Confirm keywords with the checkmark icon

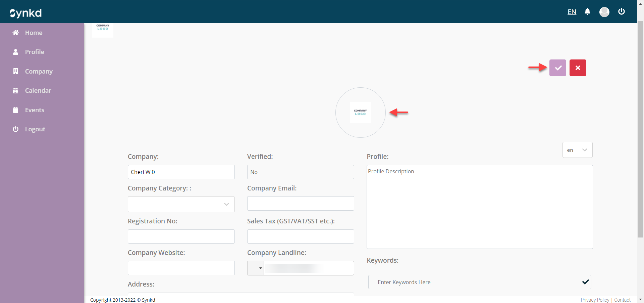tap(585, 282)
